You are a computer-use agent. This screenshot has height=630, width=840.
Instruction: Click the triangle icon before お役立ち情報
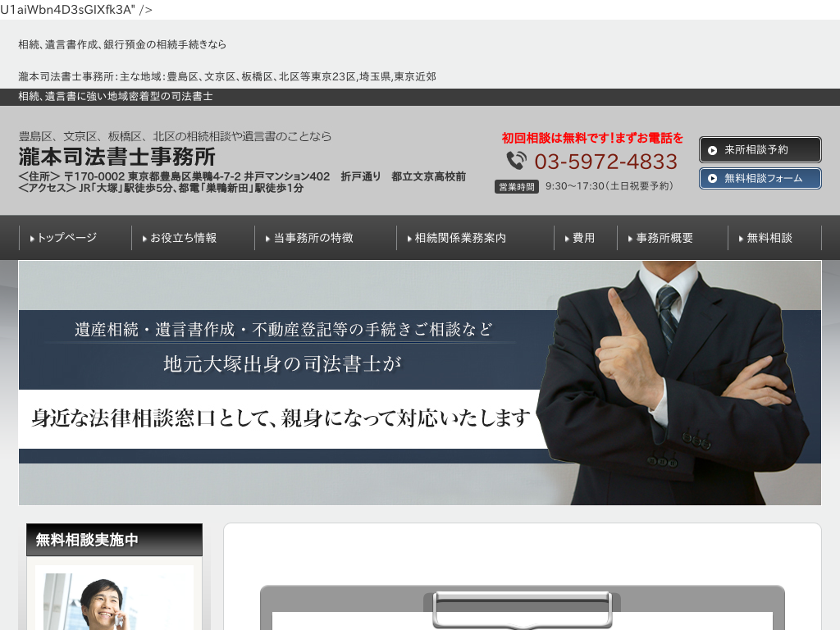click(x=145, y=239)
